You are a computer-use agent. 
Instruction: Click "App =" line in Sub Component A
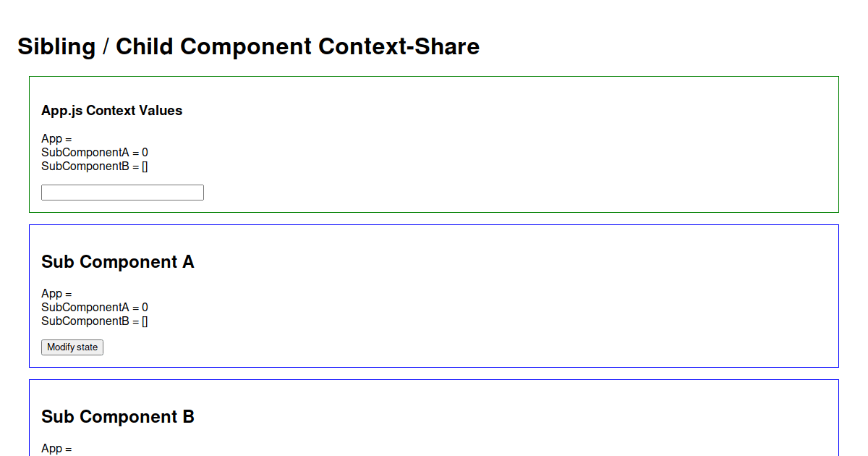pyautogui.click(x=56, y=294)
